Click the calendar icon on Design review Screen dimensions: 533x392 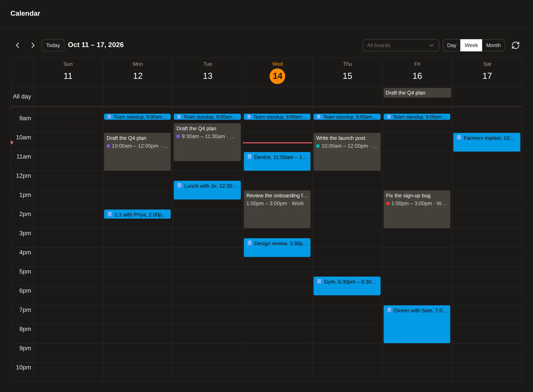coord(250,243)
